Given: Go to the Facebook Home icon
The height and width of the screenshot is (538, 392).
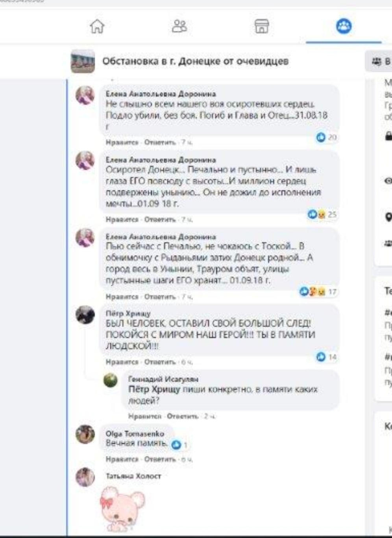Looking at the screenshot, I should (97, 26).
